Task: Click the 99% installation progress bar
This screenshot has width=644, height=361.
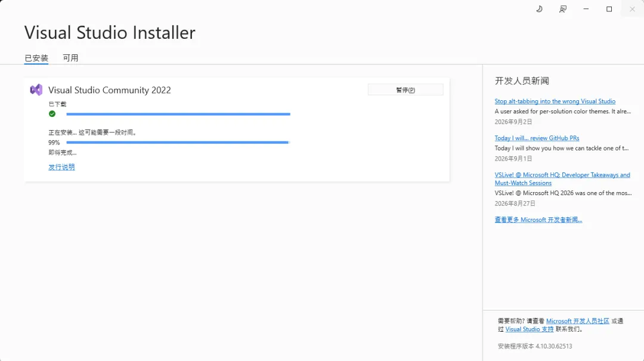Action: pyautogui.click(x=178, y=142)
